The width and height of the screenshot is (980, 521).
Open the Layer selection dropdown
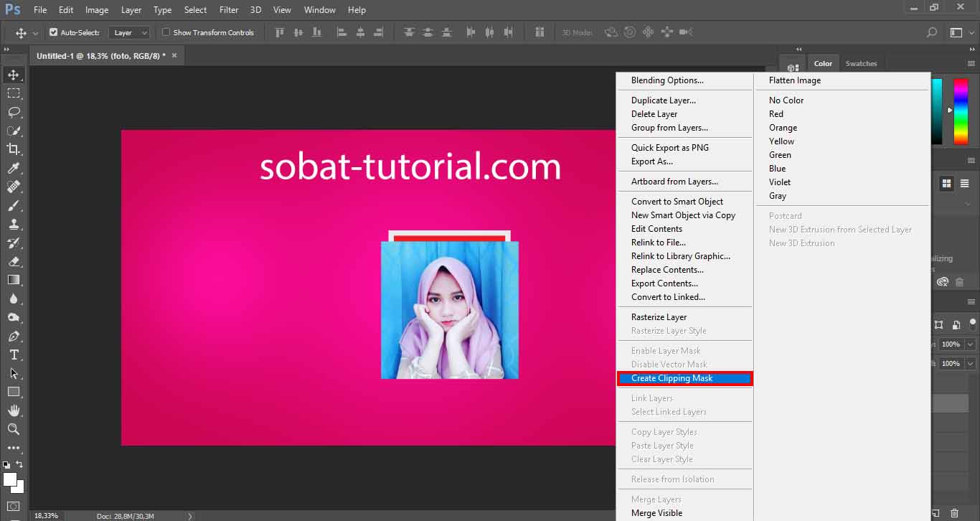tap(129, 32)
